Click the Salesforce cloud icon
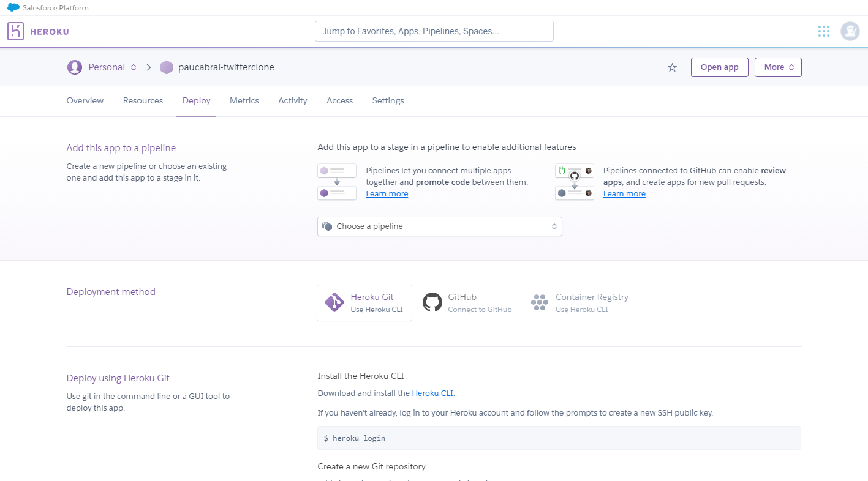The width and height of the screenshot is (868, 481). click(x=13, y=8)
